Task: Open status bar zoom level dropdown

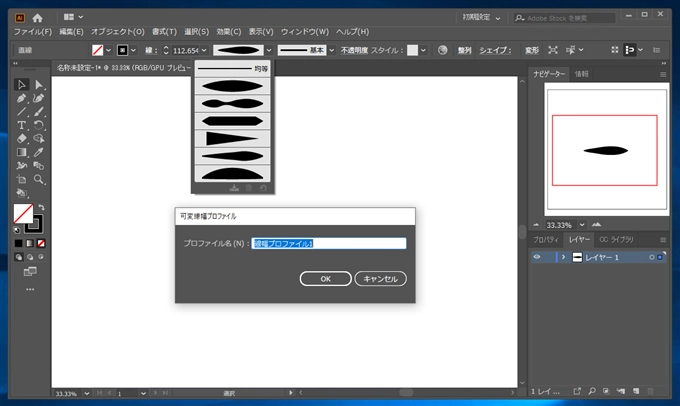Action: [87, 393]
